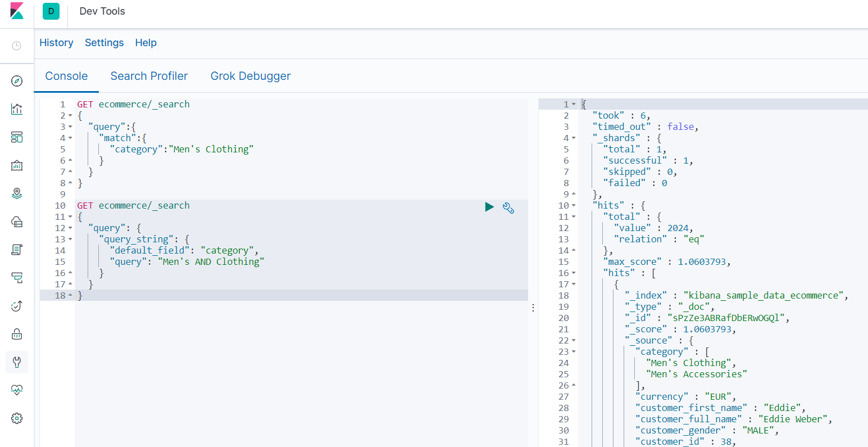Collapse inner "hits" array fold at line 16

[574, 273]
